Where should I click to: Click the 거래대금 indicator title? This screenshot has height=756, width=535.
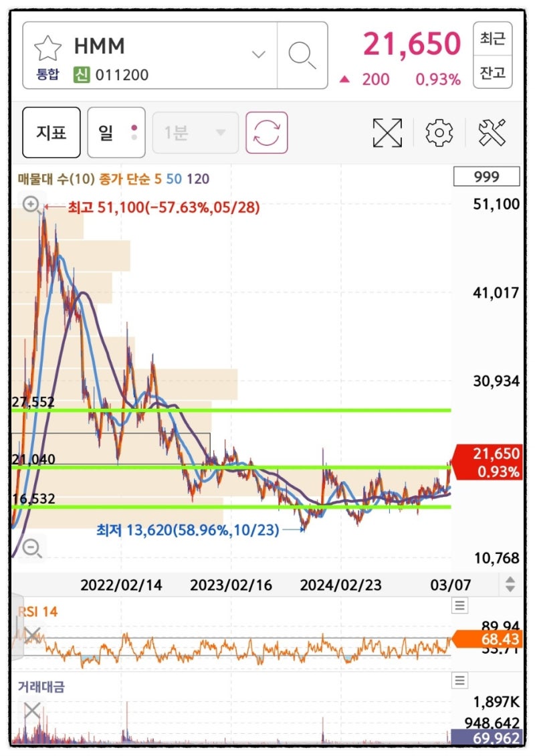click(x=41, y=686)
